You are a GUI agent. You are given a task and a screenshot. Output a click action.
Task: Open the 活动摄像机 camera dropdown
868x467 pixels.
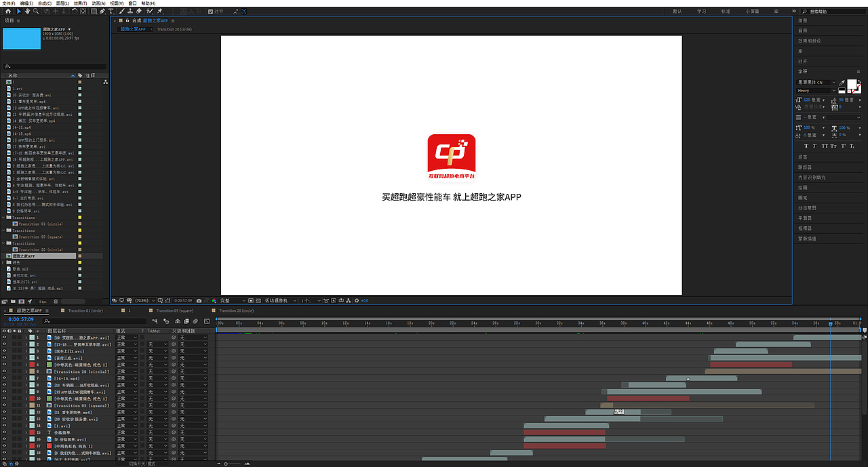[279, 300]
